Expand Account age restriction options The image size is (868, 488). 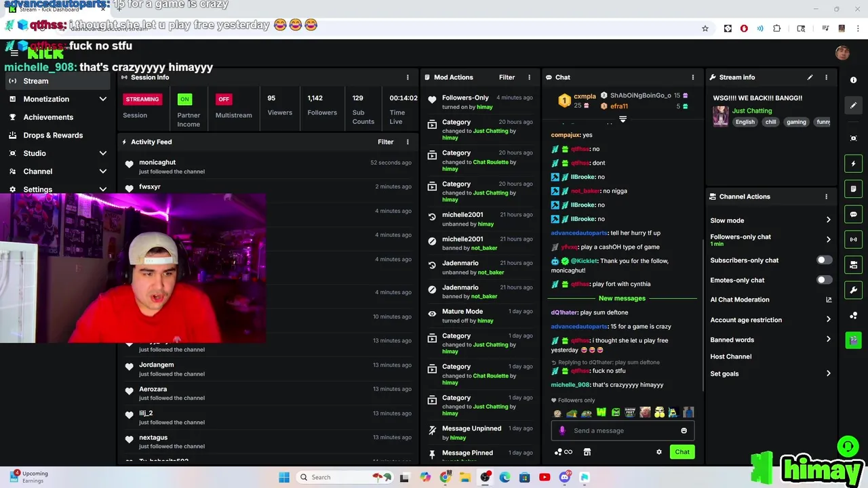pyautogui.click(x=828, y=320)
